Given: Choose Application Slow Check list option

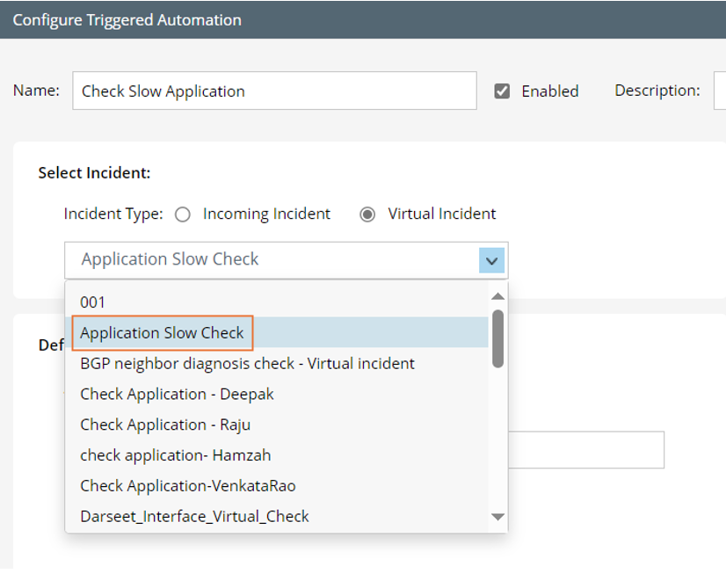Looking at the screenshot, I should 163,333.
